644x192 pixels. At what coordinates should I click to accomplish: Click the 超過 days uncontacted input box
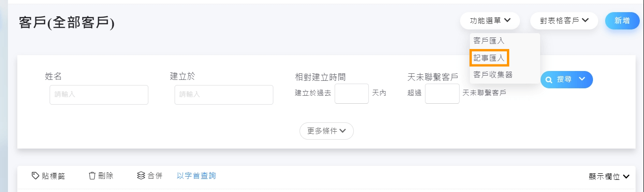(x=442, y=93)
